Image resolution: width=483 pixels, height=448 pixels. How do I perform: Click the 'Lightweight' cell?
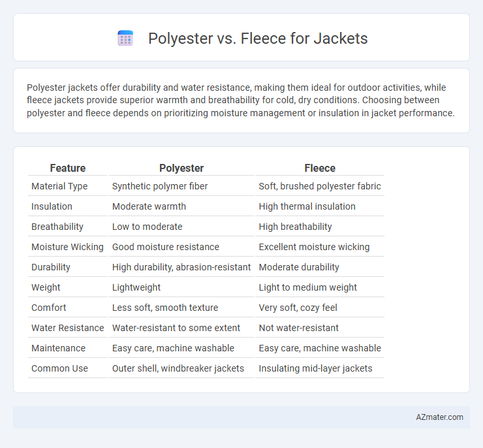[136, 287]
